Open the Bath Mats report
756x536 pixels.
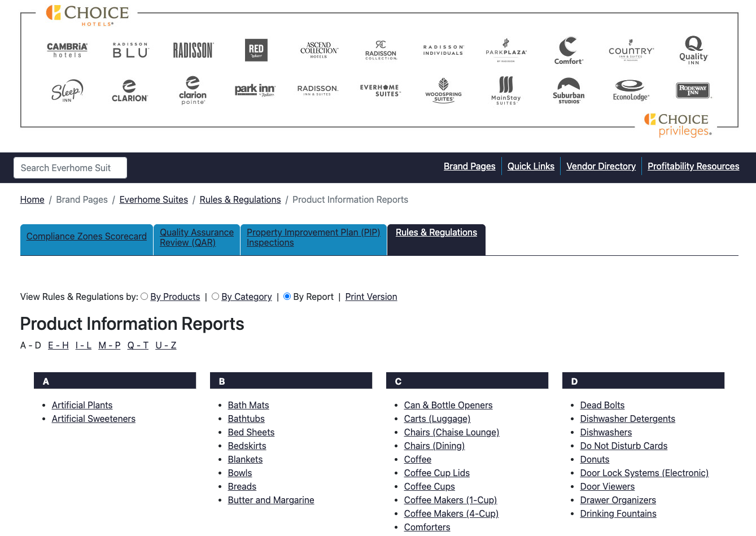pos(248,405)
